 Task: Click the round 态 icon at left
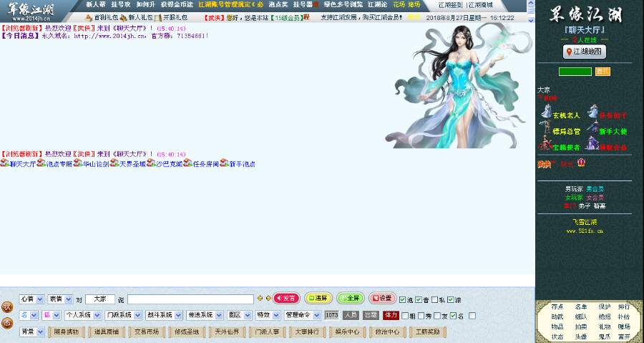point(7,323)
